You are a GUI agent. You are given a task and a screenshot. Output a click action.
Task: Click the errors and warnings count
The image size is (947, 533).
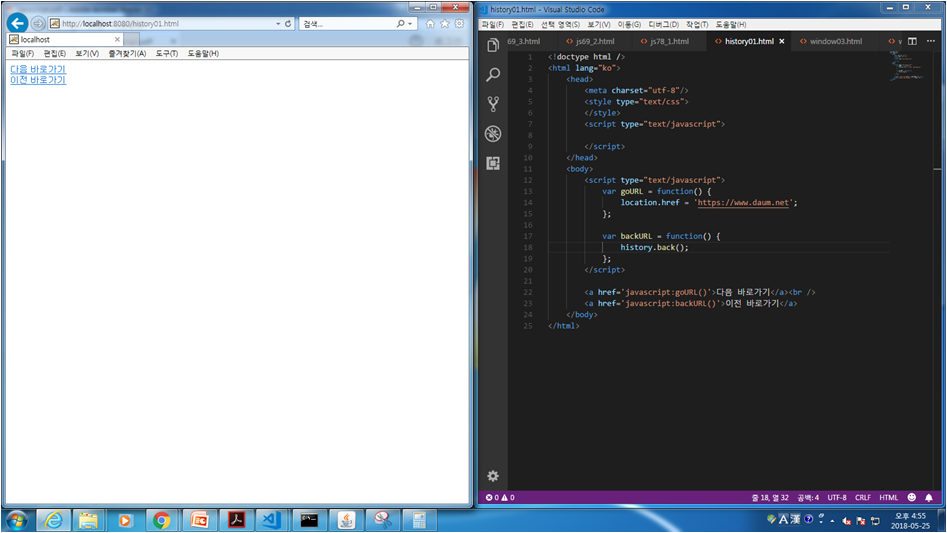[x=500, y=497]
